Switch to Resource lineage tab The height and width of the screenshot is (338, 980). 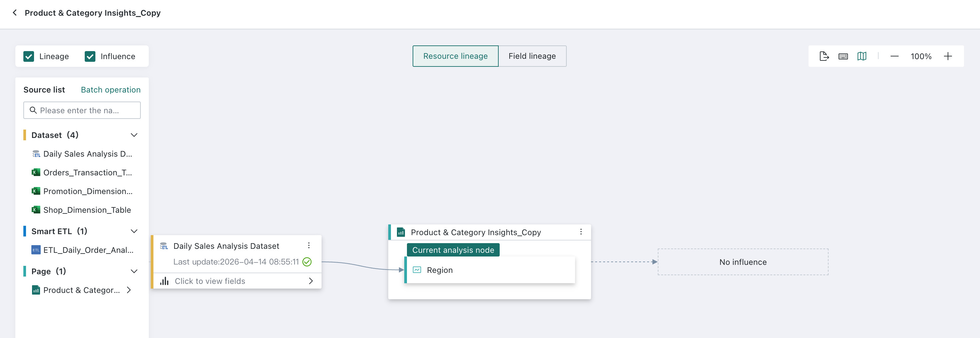pos(455,56)
